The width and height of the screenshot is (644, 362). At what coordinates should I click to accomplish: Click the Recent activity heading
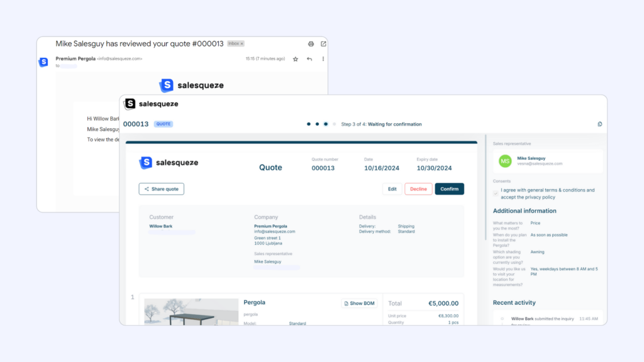tap(514, 303)
